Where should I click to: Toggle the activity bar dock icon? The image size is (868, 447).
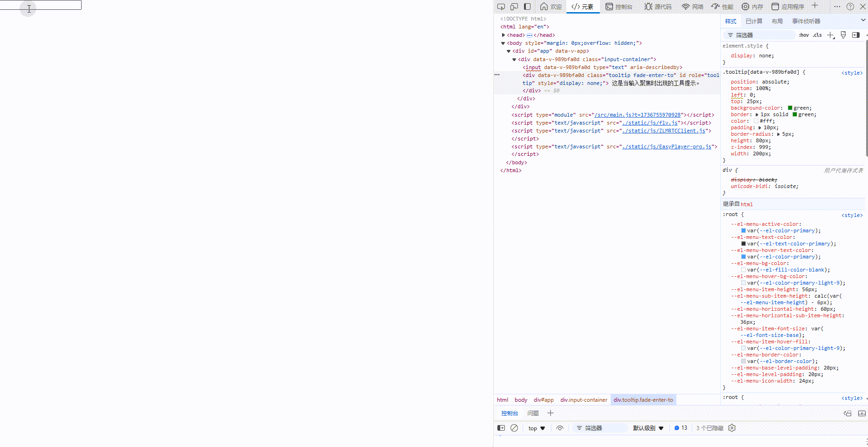pos(527,7)
